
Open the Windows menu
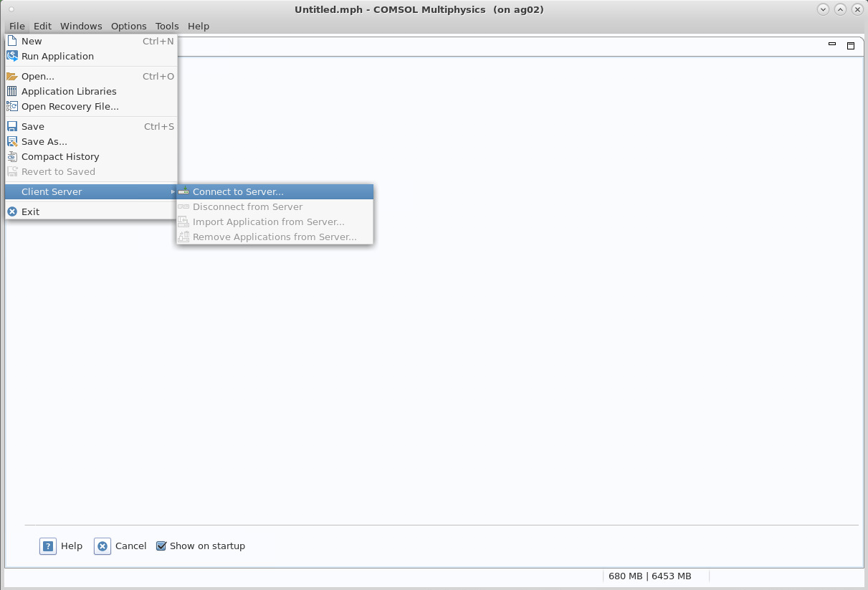[81, 26]
